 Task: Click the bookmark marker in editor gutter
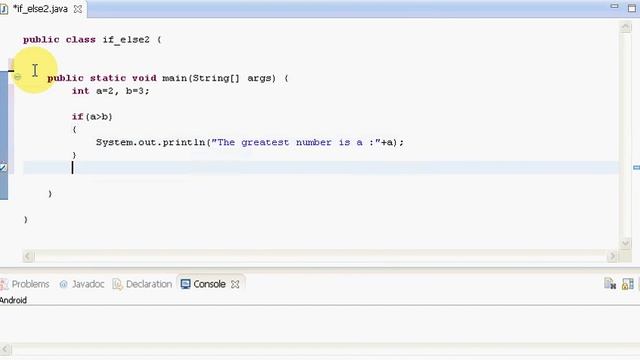coord(3,167)
